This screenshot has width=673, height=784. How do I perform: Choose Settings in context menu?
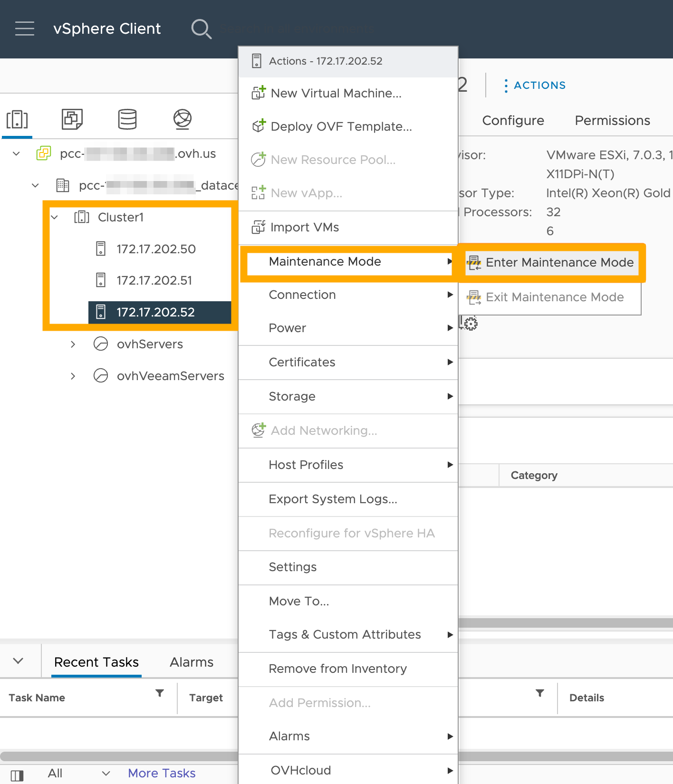click(348, 567)
